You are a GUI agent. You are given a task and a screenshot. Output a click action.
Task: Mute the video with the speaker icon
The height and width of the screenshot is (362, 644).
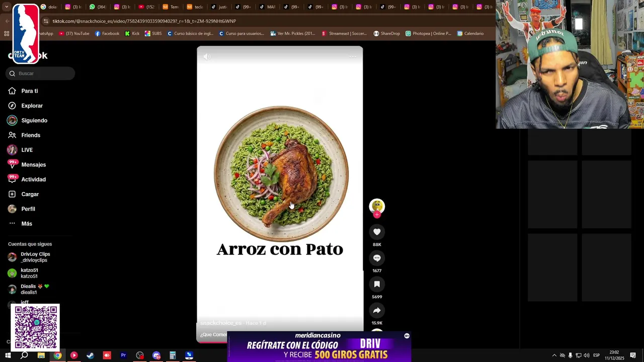tap(207, 56)
